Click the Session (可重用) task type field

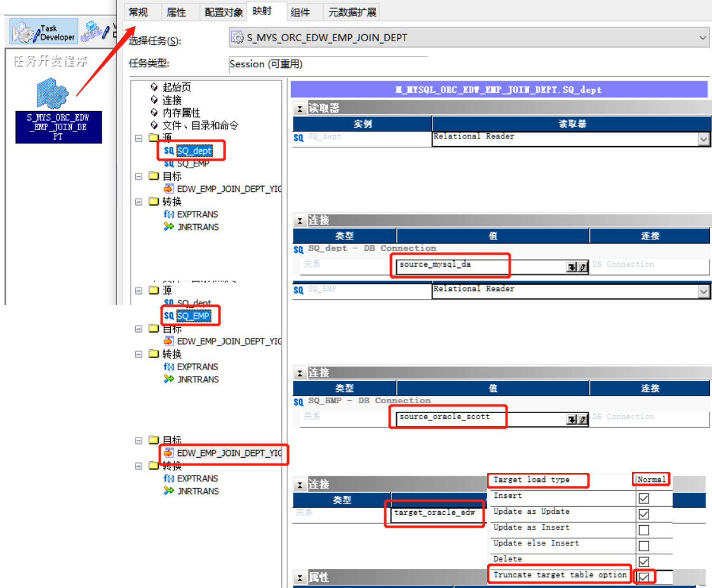pyautogui.click(x=328, y=64)
